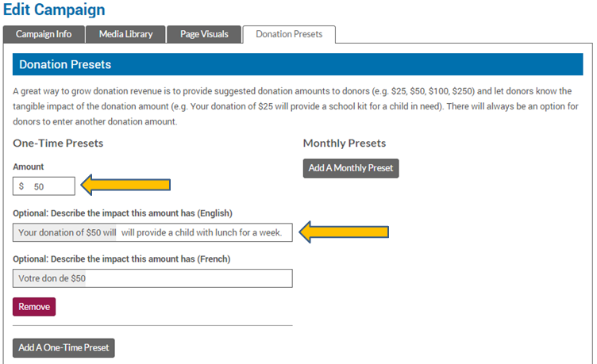The height and width of the screenshot is (364, 597).
Task: Click Add A Monthly Preset button
Action: click(350, 169)
